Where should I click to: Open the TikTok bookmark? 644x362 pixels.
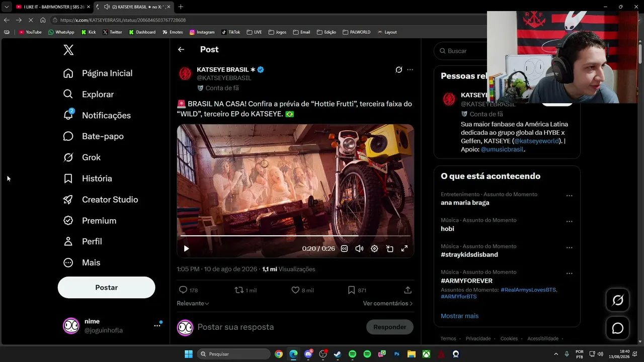(230, 32)
